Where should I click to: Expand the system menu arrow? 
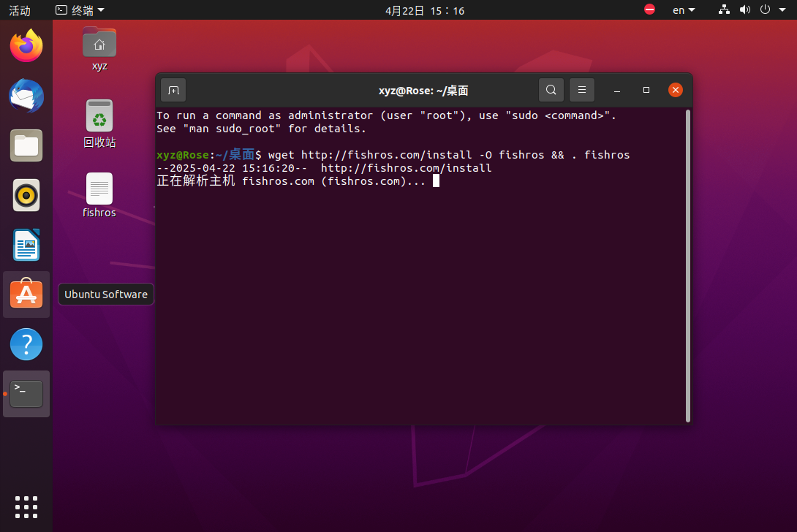click(783, 9)
